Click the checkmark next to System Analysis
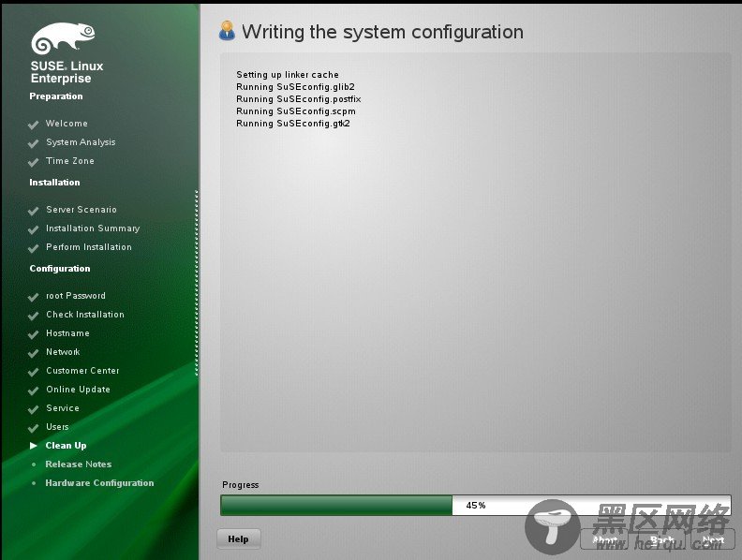 pos(33,143)
